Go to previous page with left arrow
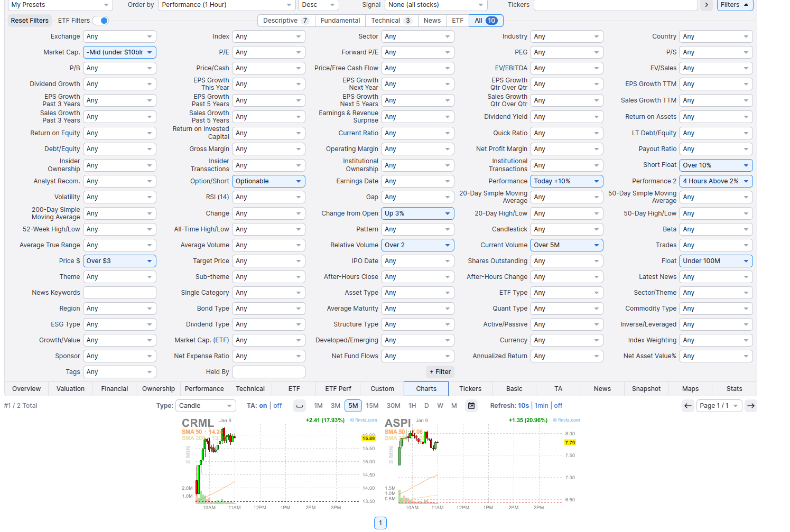790x532 pixels. pyautogui.click(x=687, y=406)
